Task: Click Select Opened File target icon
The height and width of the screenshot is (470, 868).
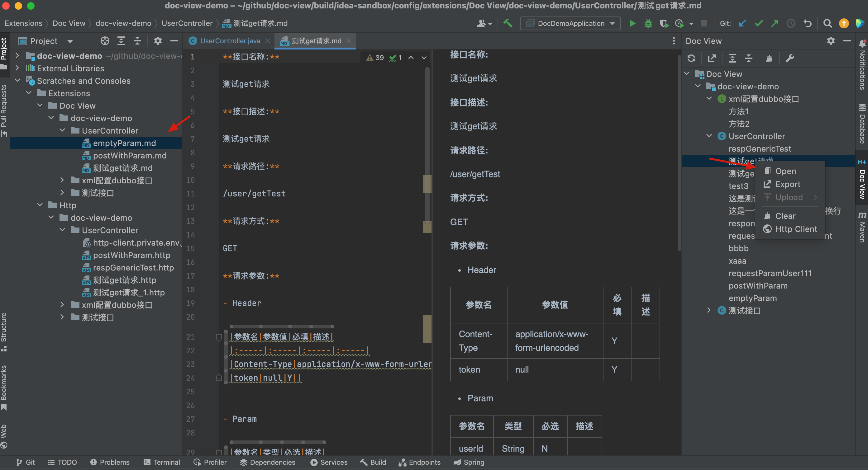Action: pos(105,41)
